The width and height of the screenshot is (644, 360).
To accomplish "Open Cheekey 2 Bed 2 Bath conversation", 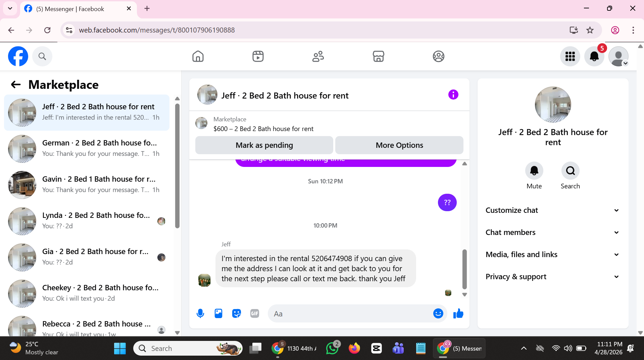I will [x=87, y=293].
